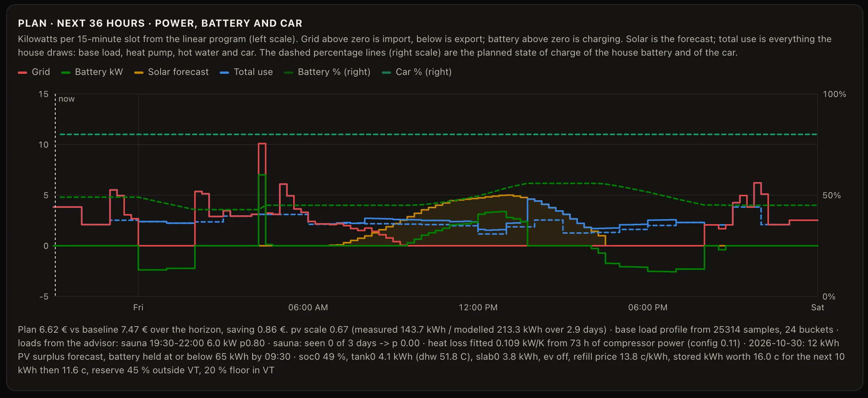Click the red Grid color swatch
Image resolution: width=868 pixels, height=398 pixels.
pyautogui.click(x=22, y=73)
